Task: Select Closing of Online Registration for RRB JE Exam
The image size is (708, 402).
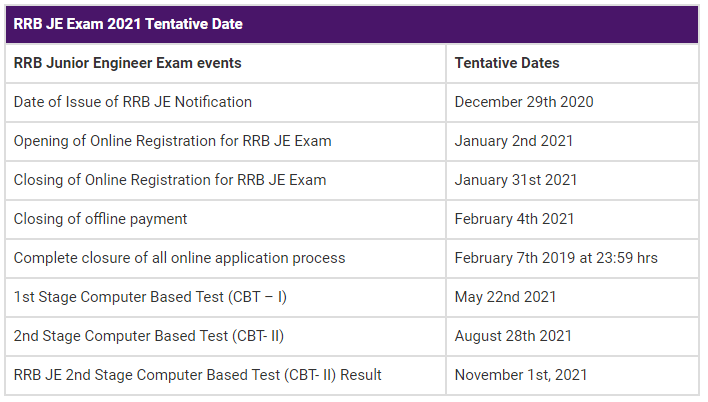Action: [x=225, y=180]
